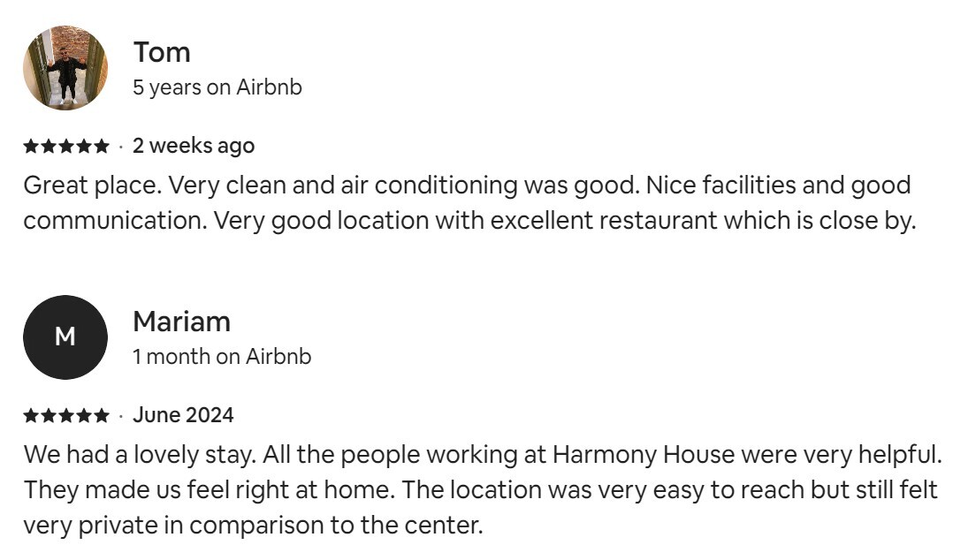Open reviewer name "Tom"
953x560 pixels.
click(162, 52)
